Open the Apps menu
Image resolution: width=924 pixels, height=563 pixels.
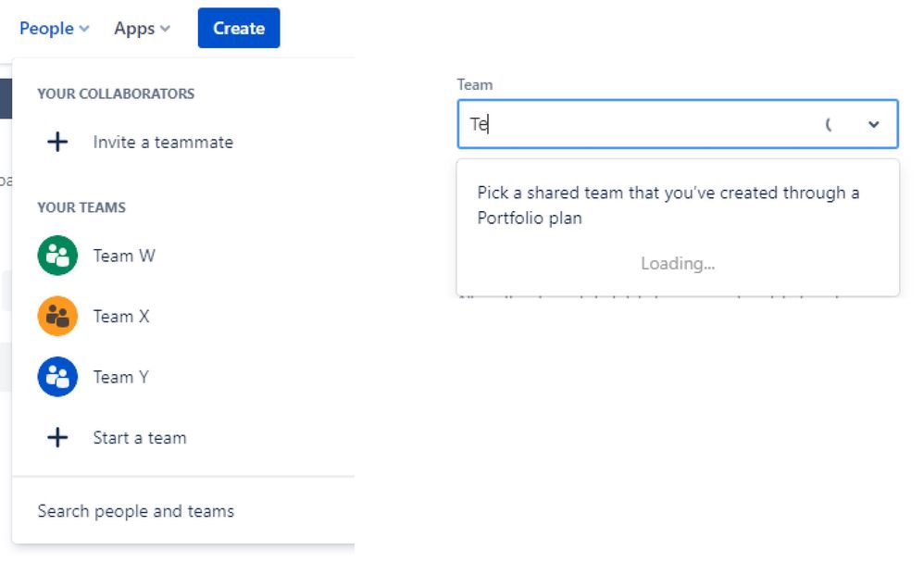pyautogui.click(x=142, y=29)
